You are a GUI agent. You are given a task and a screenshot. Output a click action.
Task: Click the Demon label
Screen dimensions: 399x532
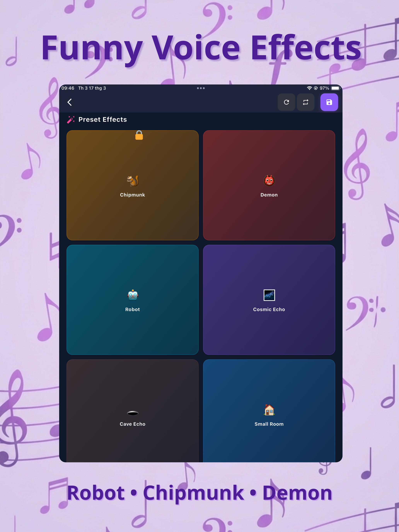click(269, 195)
